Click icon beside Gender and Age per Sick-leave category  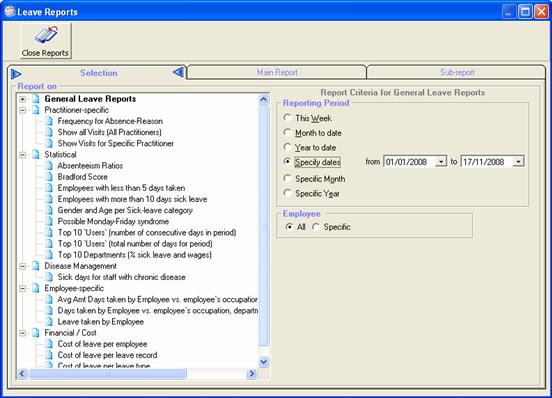[49, 210]
